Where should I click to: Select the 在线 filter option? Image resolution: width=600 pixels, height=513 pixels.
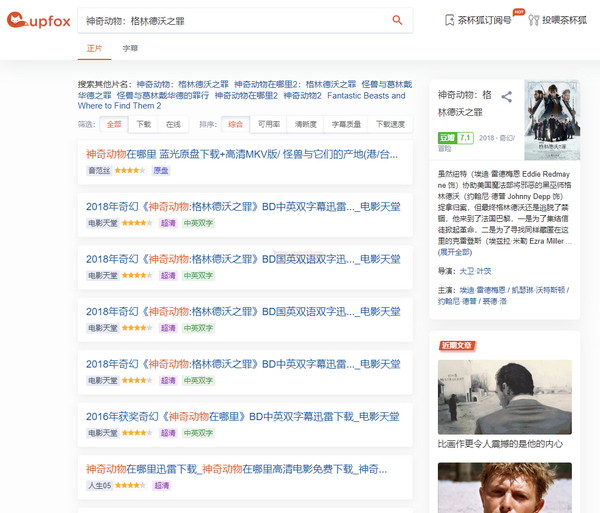pyautogui.click(x=173, y=124)
